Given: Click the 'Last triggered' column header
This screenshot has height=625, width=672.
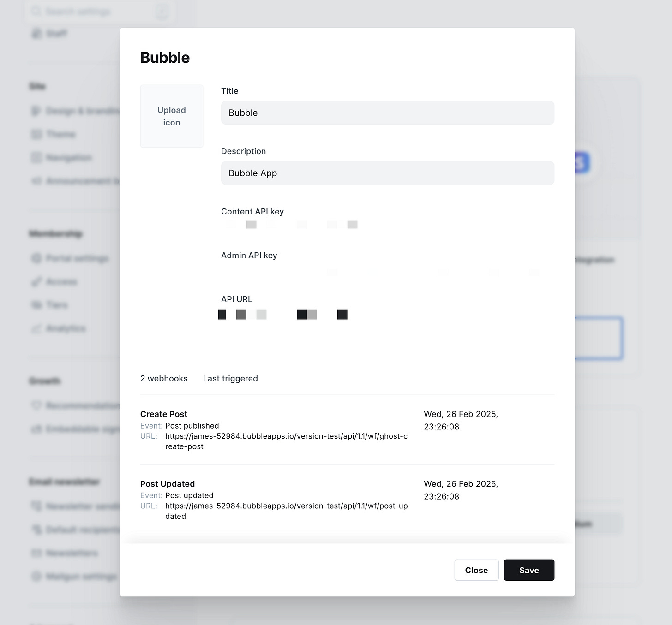Looking at the screenshot, I should point(230,379).
